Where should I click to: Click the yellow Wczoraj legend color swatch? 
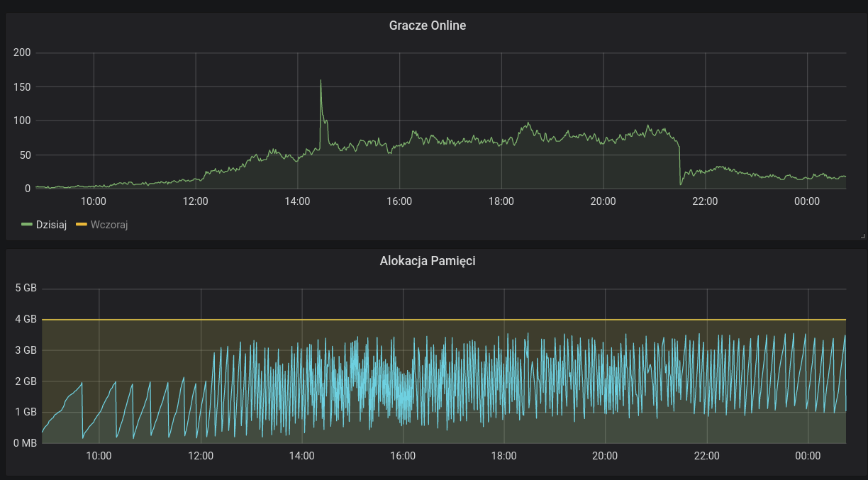pos(81,225)
